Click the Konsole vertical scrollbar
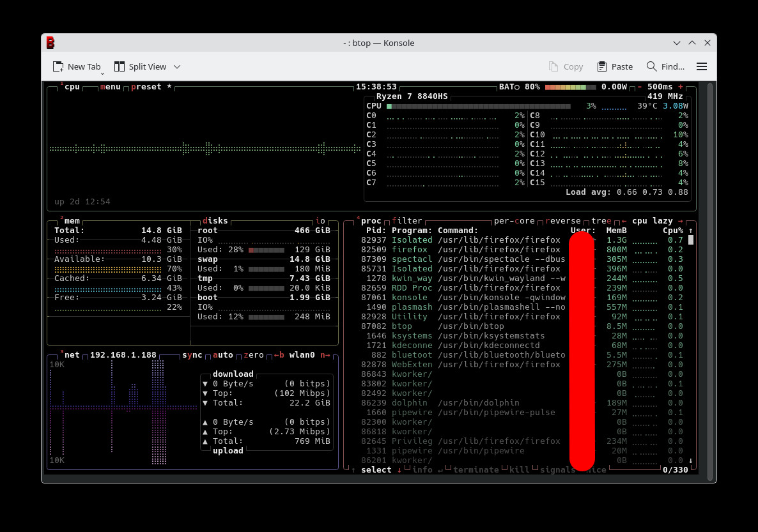This screenshot has height=532, width=758. click(x=710, y=282)
